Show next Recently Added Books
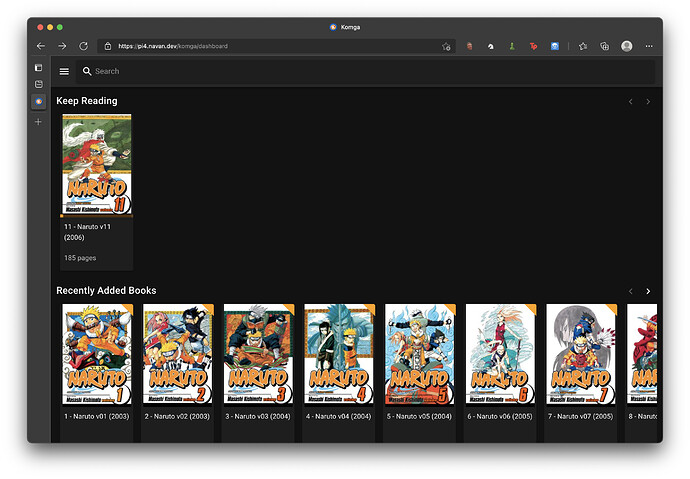The image size is (690, 479). point(648,292)
